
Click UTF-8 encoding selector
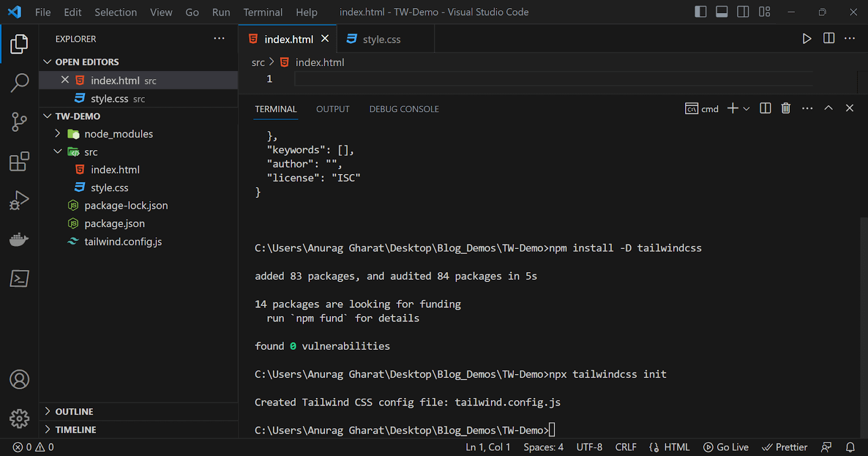pos(589,447)
